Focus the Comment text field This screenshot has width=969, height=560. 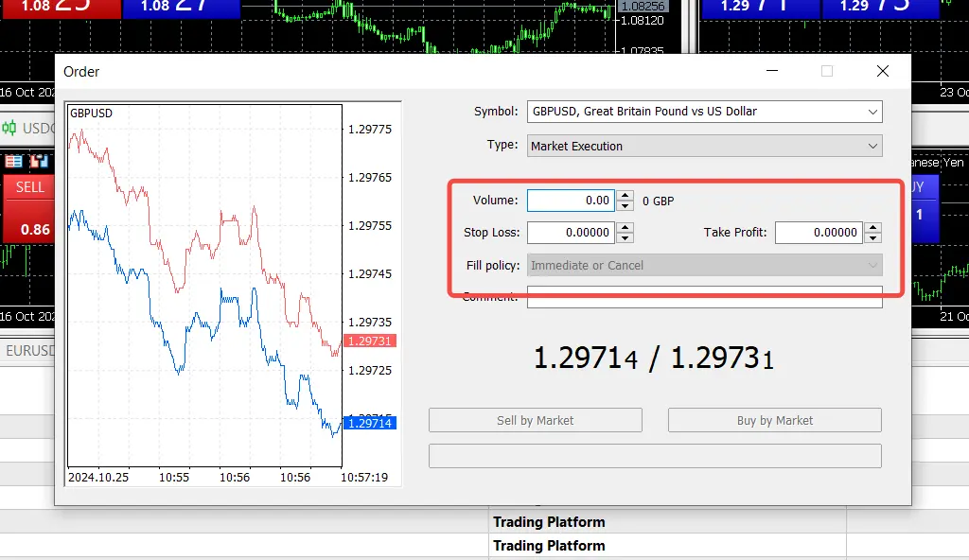(x=704, y=298)
